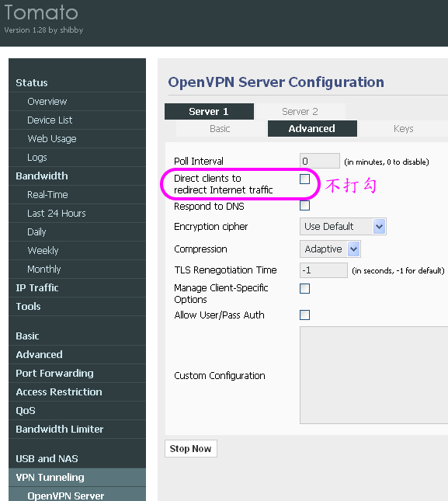
Task: View Last 24 Hours bandwidth
Action: pyautogui.click(x=78, y=213)
